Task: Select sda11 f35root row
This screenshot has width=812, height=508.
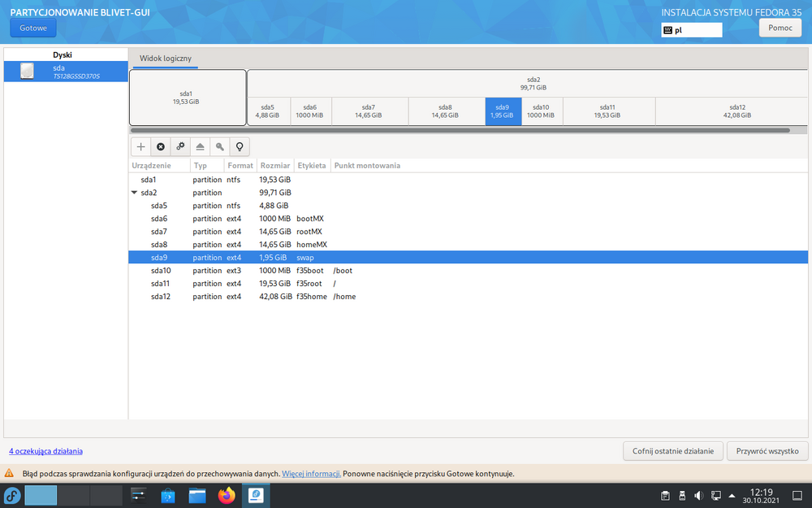Action: 469,284
